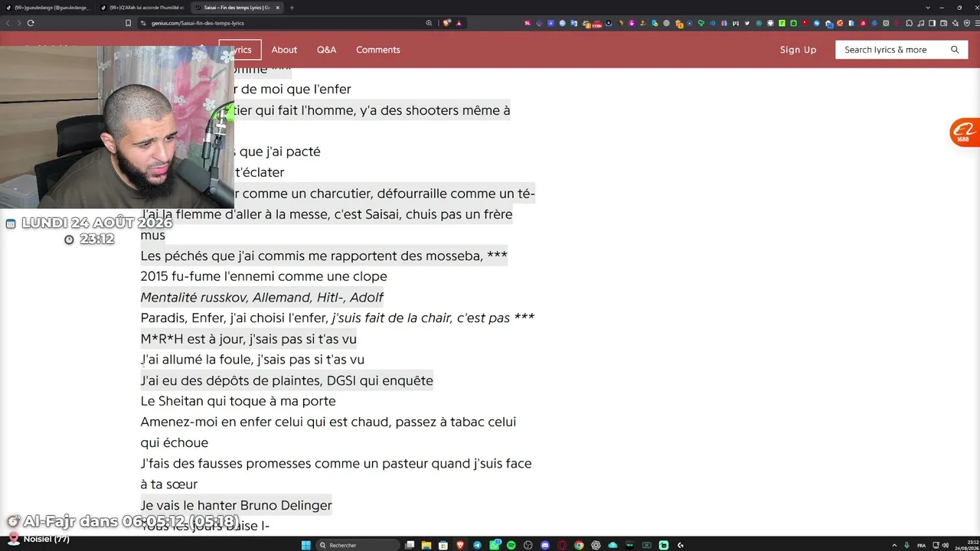This screenshot has width=980, height=551.
Task: Click lyric J'fais des fausses promesses
Action: 336,474
